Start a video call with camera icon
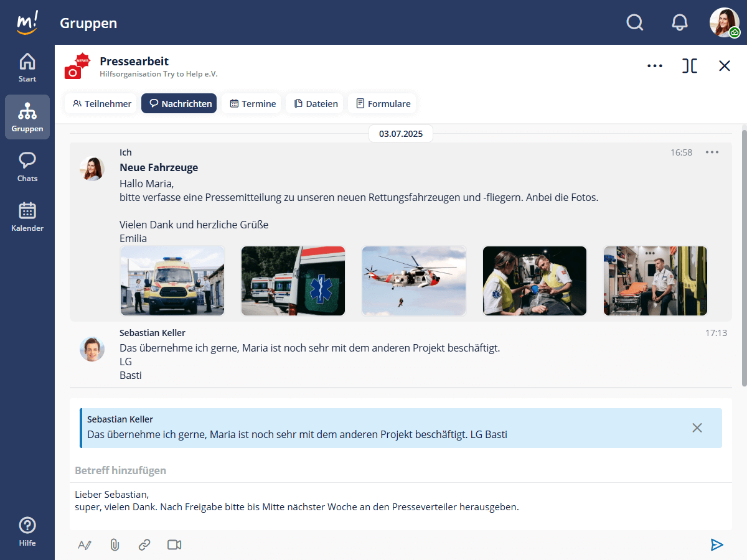747x560 pixels. point(174,545)
